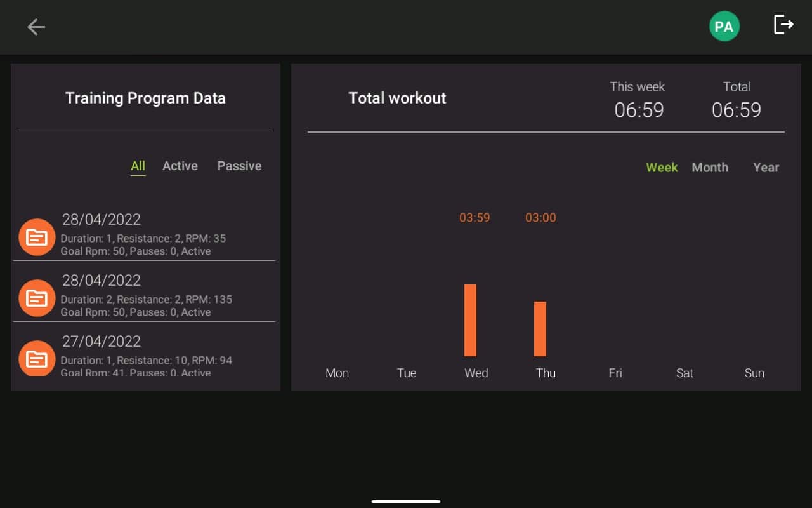This screenshot has width=812, height=508.
Task: Show the Week chart view
Action: pyautogui.click(x=662, y=168)
